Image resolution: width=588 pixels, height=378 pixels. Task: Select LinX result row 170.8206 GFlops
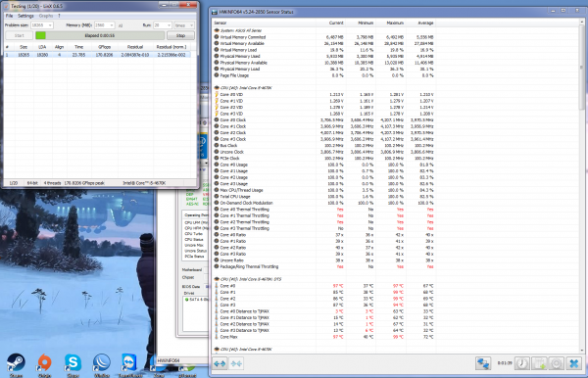pos(98,55)
